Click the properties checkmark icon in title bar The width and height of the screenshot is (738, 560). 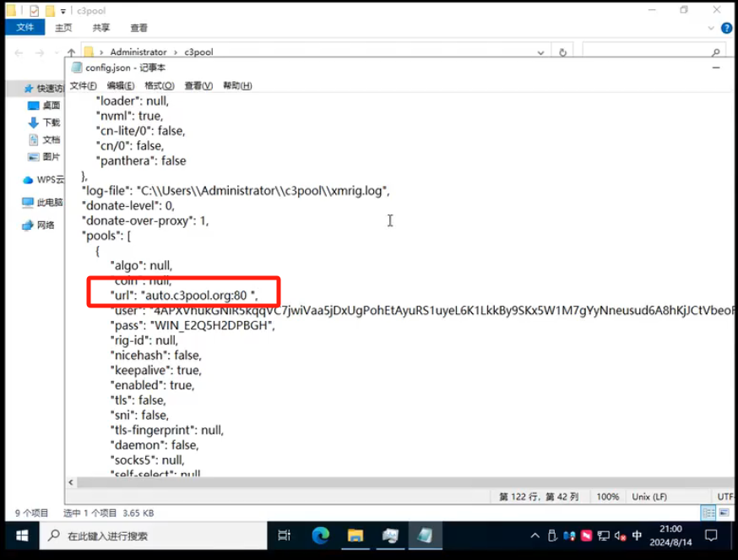coord(35,10)
